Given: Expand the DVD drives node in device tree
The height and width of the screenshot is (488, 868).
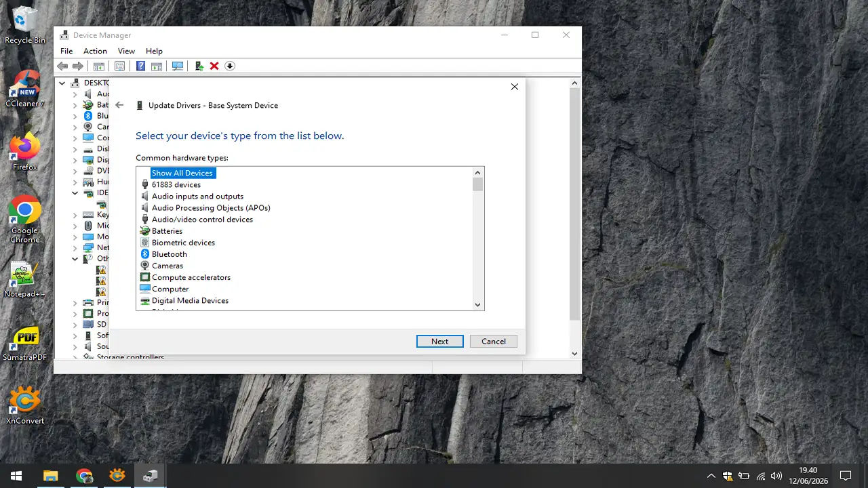Looking at the screenshot, I should 75,171.
